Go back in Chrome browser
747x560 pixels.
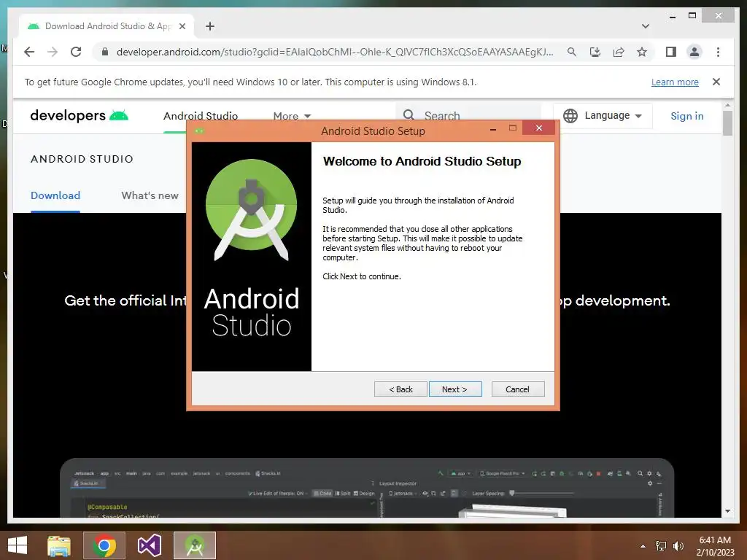click(29, 52)
